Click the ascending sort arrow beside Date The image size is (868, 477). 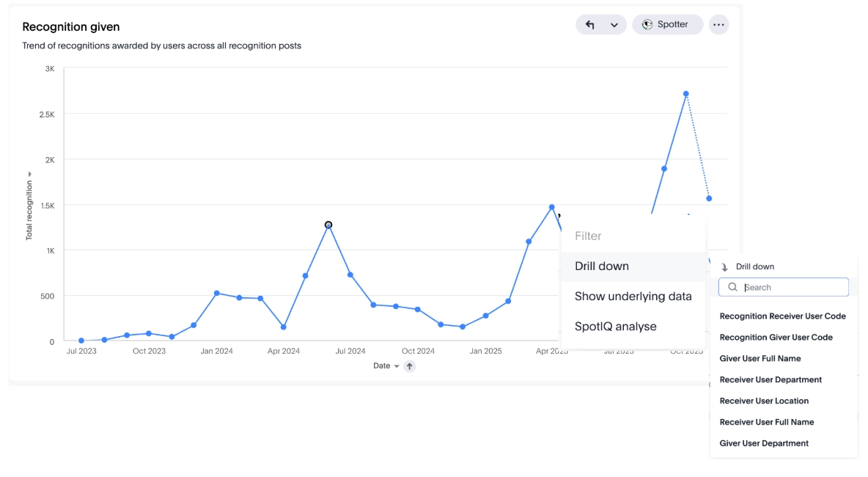pos(410,365)
